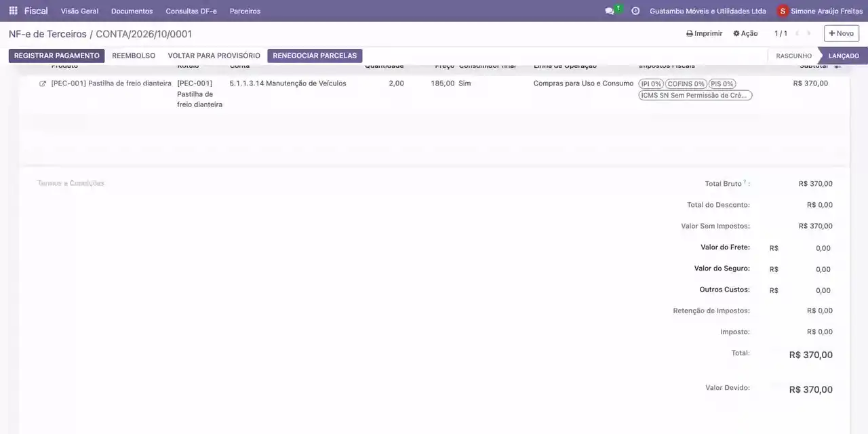The width and height of the screenshot is (868, 434).
Task: Click Voltar para Provisório button
Action: (214, 56)
